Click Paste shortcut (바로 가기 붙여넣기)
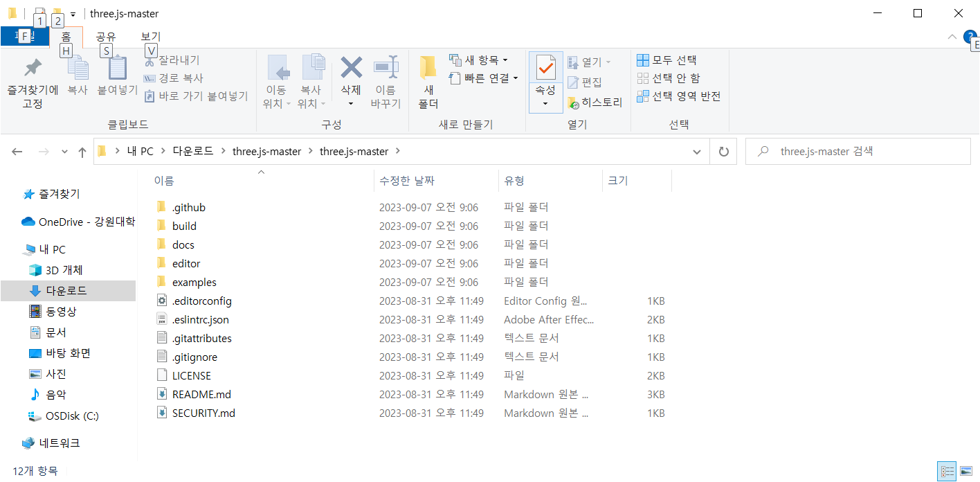The width and height of the screenshot is (980, 482). coord(196,96)
